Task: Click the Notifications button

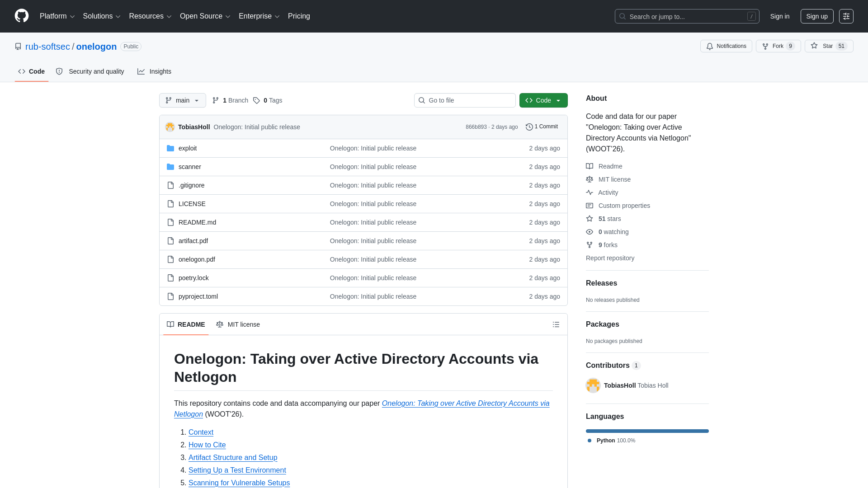Action: [x=726, y=46]
